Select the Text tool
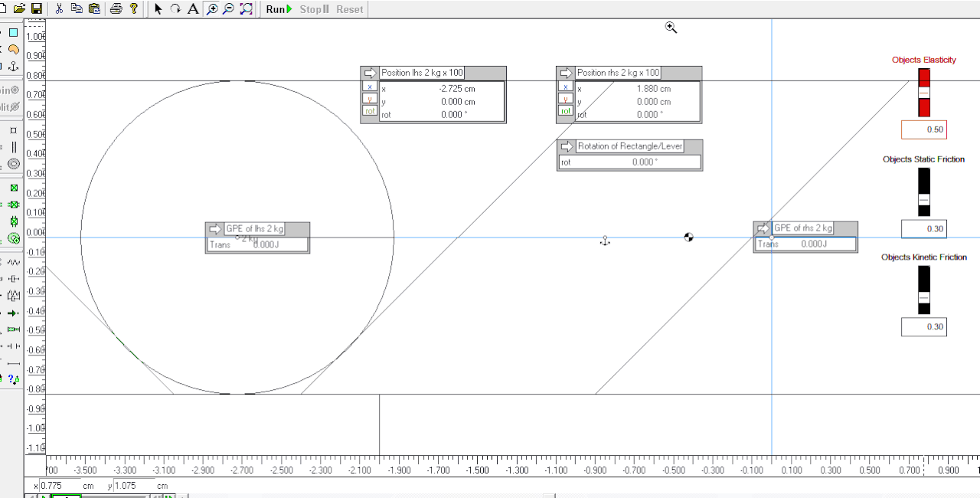Image resolution: width=980 pixels, height=498 pixels. (x=193, y=9)
